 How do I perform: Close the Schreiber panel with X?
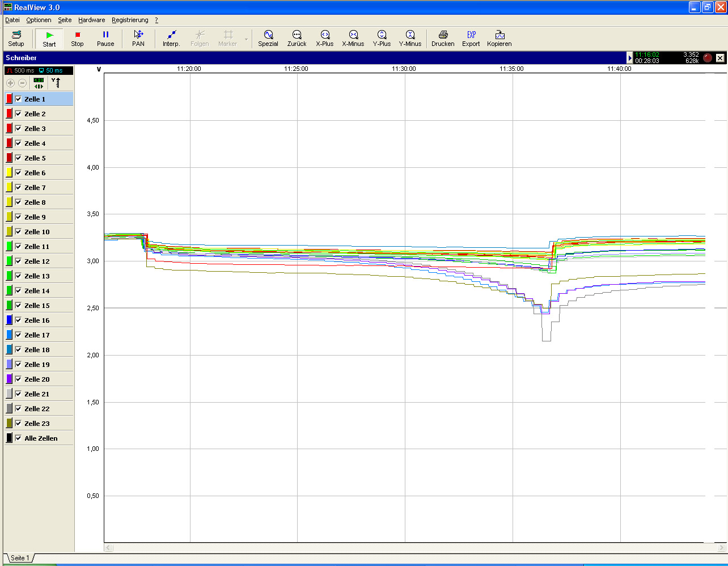pyautogui.click(x=720, y=58)
